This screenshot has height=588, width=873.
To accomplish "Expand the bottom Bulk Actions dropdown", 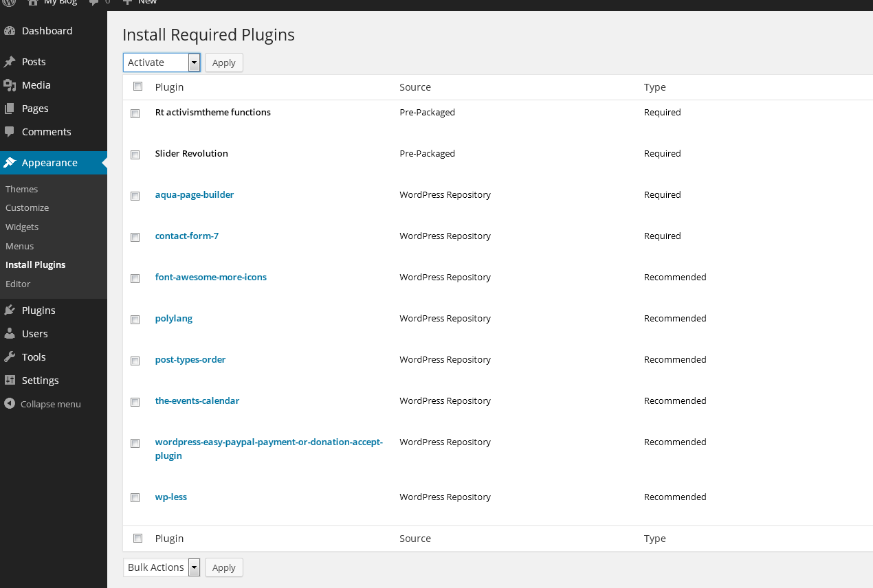I will [x=162, y=567].
